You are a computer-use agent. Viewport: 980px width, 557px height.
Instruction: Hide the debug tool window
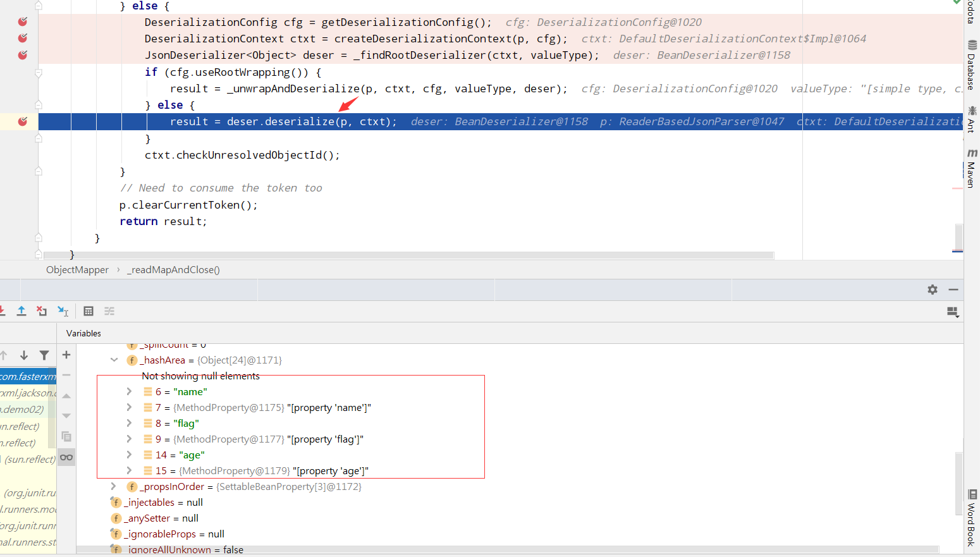coord(953,290)
